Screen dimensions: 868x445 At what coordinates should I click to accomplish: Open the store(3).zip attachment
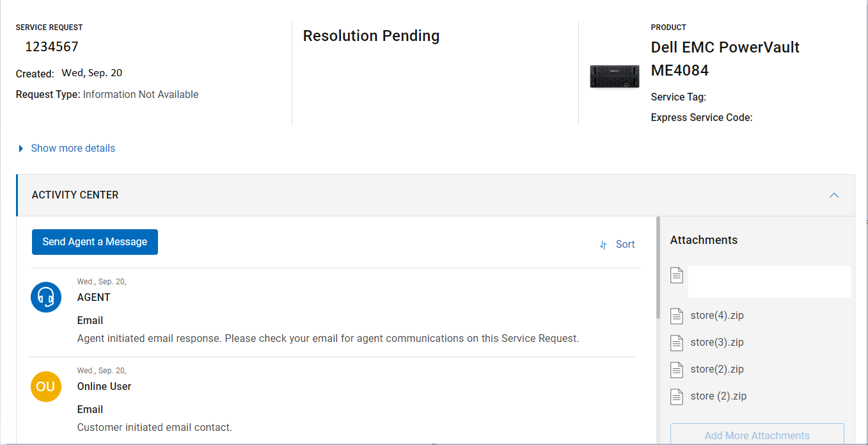coord(717,343)
